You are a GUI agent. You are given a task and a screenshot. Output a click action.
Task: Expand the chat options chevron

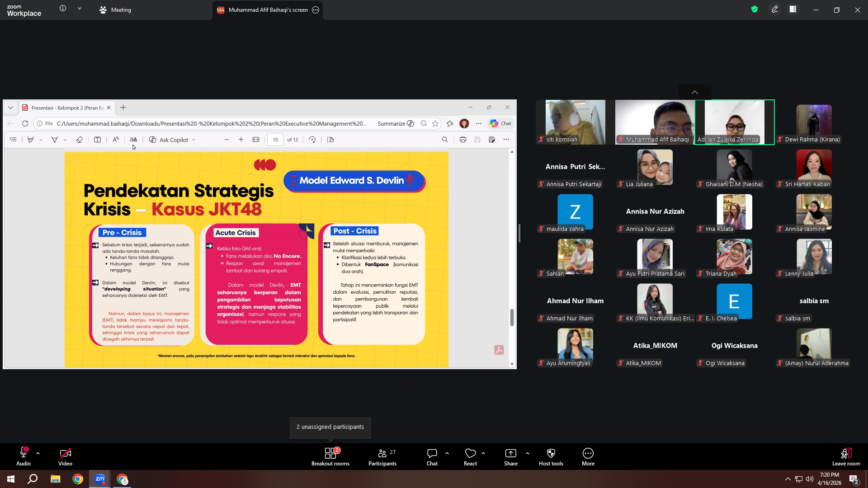(447, 453)
